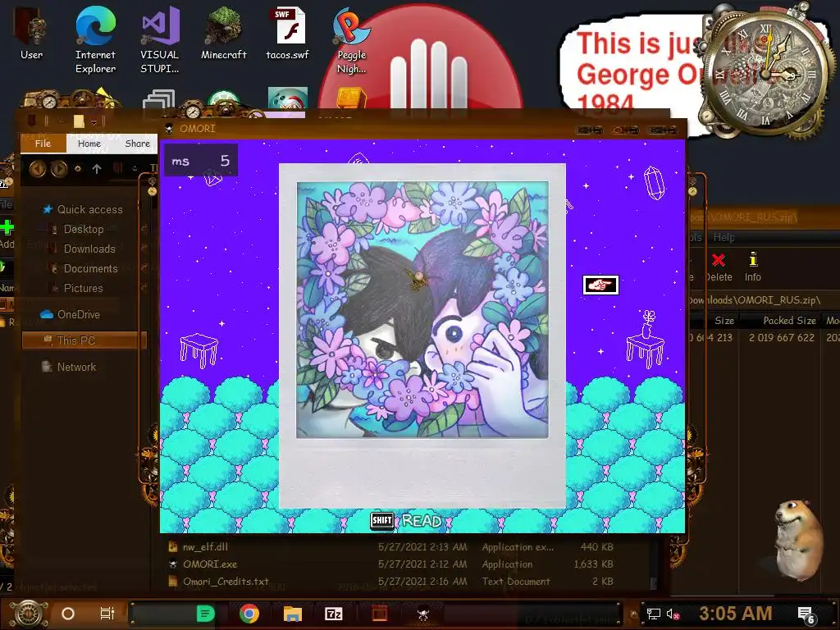Open 7-Zip from the taskbar
The image size is (840, 630).
[x=333, y=614]
